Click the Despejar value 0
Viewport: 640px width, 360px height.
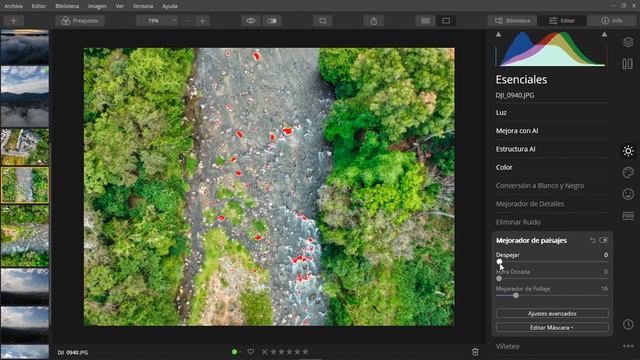point(606,255)
